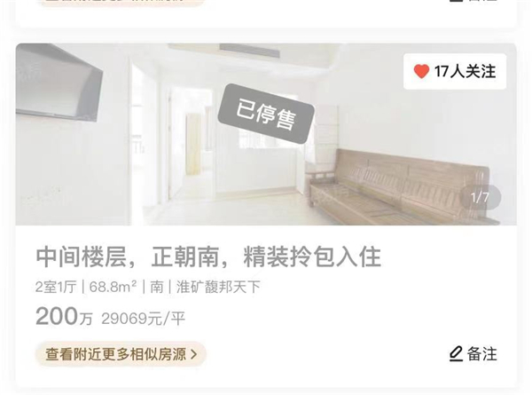
Task: Open the 淮矿馥邦天下 community link
Action: click(x=218, y=288)
